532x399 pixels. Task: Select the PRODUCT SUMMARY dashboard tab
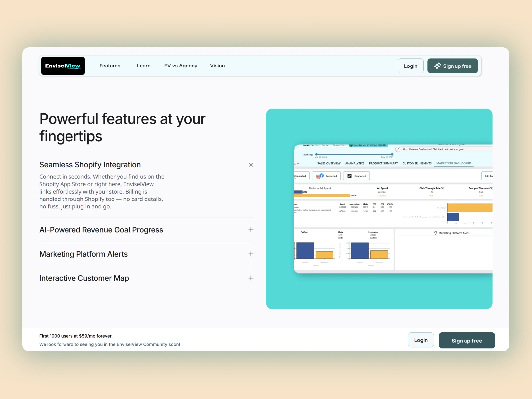pos(383,163)
